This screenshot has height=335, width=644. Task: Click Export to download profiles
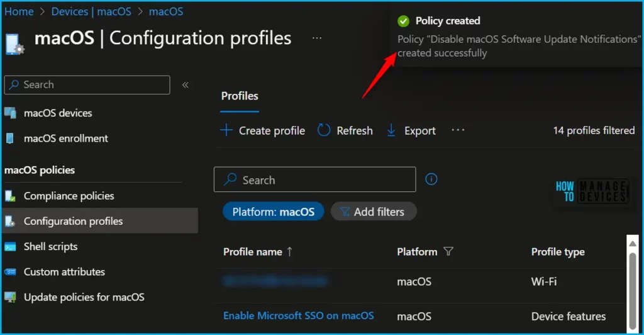click(411, 131)
